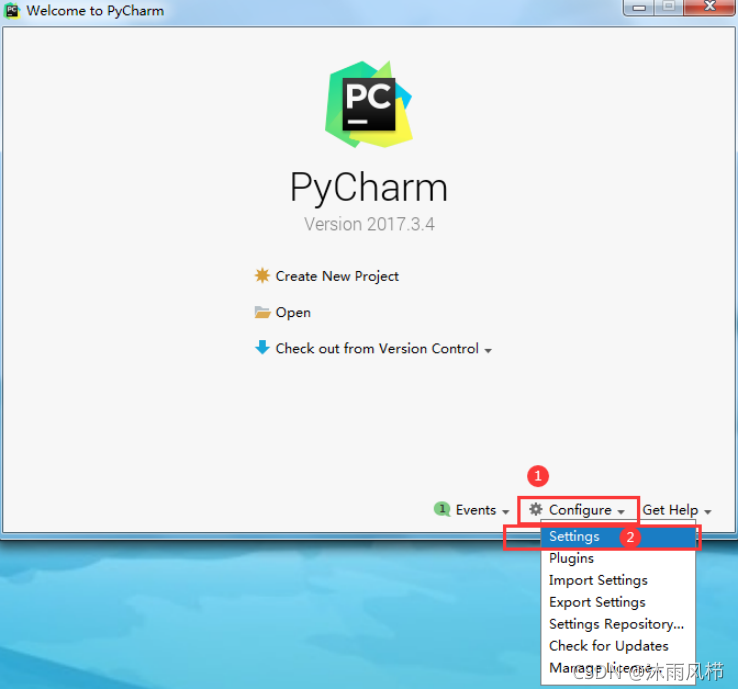Click the PyCharm title bar app icon
The width and height of the screenshot is (739, 690).
11,10
